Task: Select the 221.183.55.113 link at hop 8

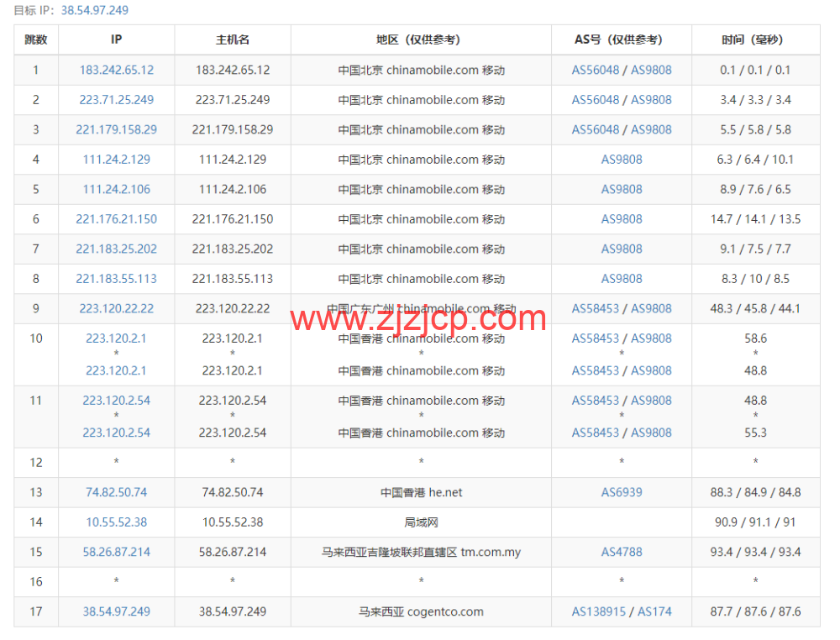Action: [x=116, y=278]
